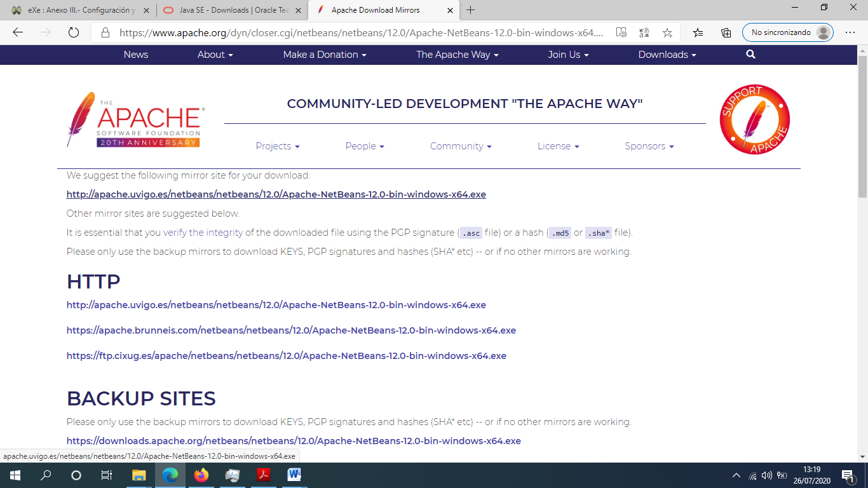Click apache.uvigo.es link under HTTP heading
The image size is (868, 488).
(x=276, y=305)
